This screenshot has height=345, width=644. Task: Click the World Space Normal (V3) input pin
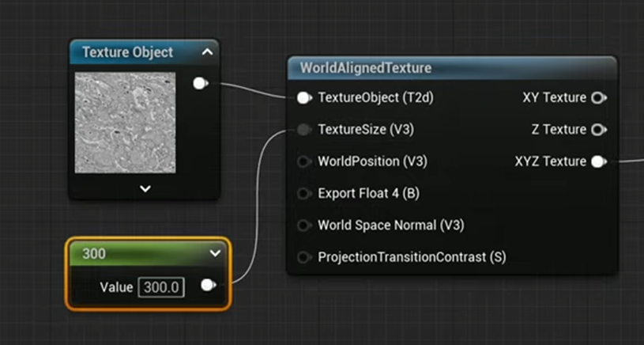click(x=304, y=226)
